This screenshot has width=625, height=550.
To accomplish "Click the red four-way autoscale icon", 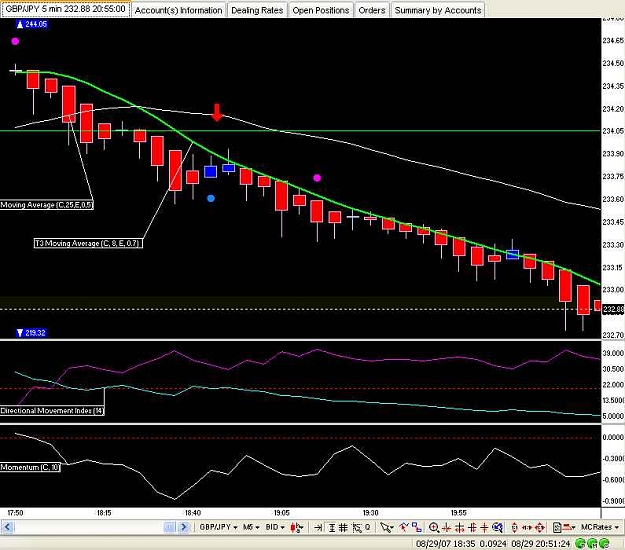I will click(x=539, y=528).
